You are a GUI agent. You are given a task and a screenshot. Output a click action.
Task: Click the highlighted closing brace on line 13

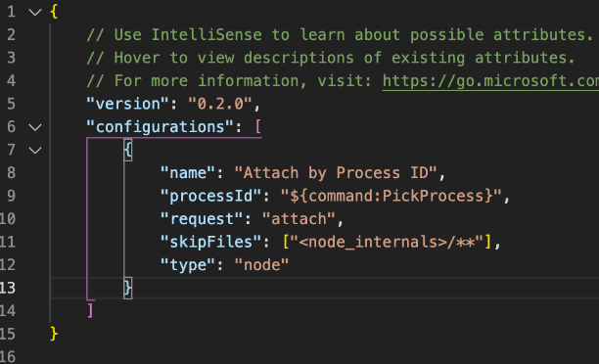tap(128, 288)
